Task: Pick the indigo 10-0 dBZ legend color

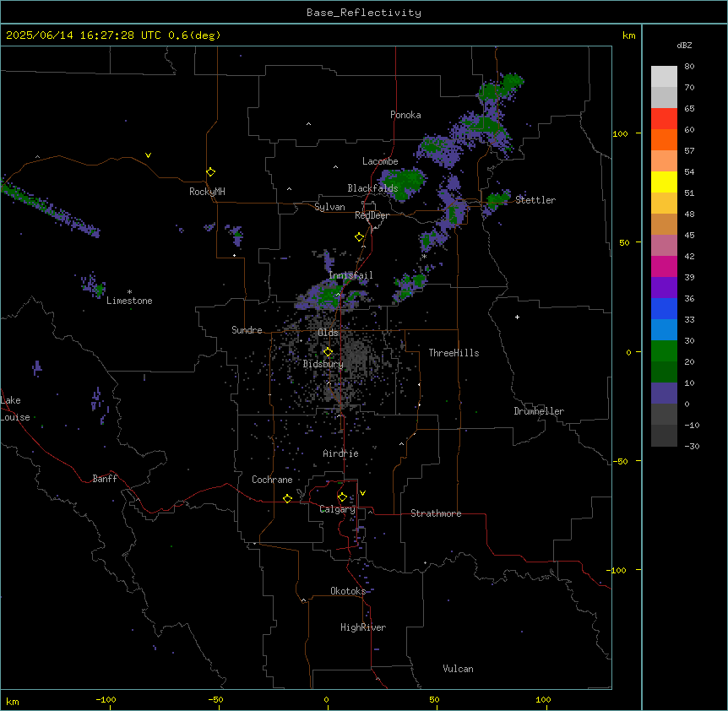Action: tap(664, 393)
